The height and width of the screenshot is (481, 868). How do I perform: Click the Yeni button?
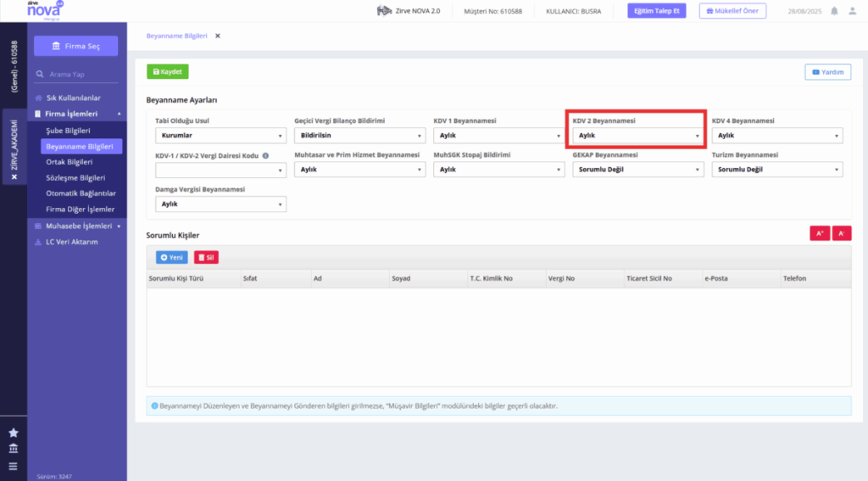(171, 257)
